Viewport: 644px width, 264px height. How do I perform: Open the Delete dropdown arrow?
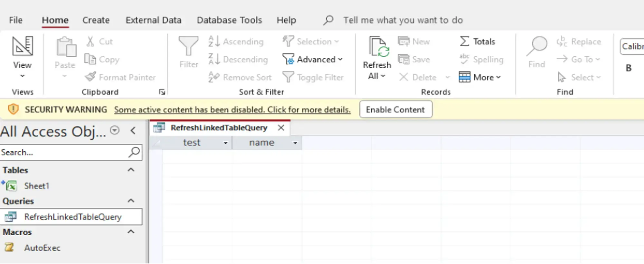point(447,77)
